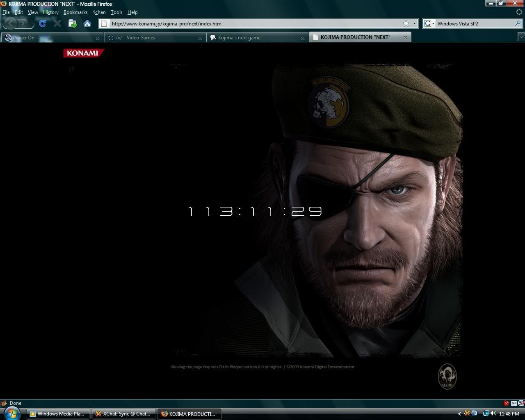Click the GP status bar icon
The width and height of the screenshot is (525, 420).
[514, 403]
